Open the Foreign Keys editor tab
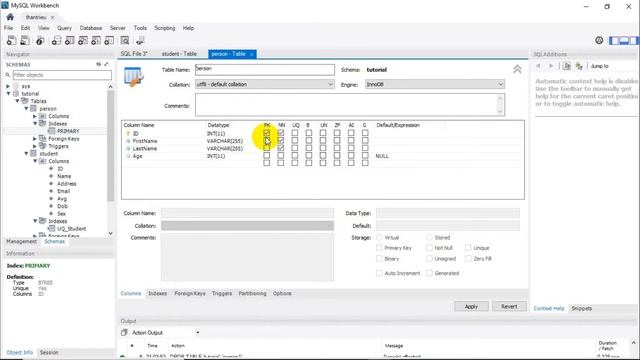The image size is (640, 360). [x=190, y=293]
